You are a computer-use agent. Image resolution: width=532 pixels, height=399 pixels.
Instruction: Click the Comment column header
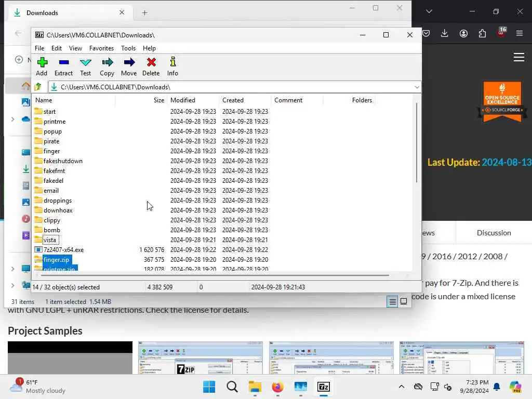(x=297, y=100)
